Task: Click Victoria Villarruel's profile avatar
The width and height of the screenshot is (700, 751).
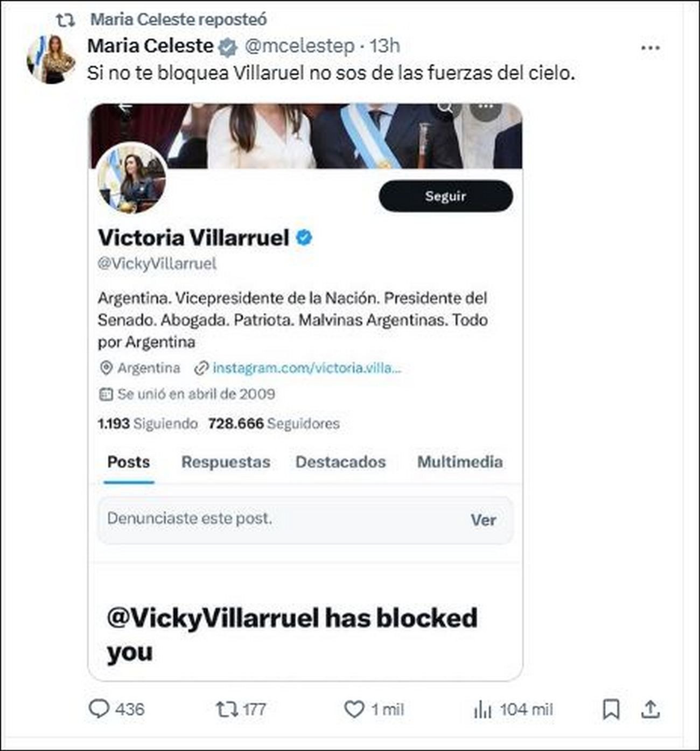Action: [x=132, y=178]
